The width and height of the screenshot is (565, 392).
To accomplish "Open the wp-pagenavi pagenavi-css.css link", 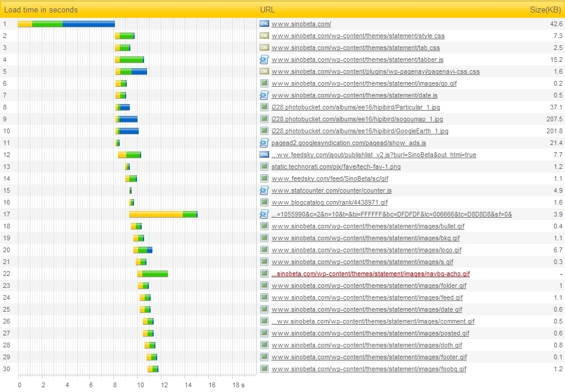I will tap(376, 71).
